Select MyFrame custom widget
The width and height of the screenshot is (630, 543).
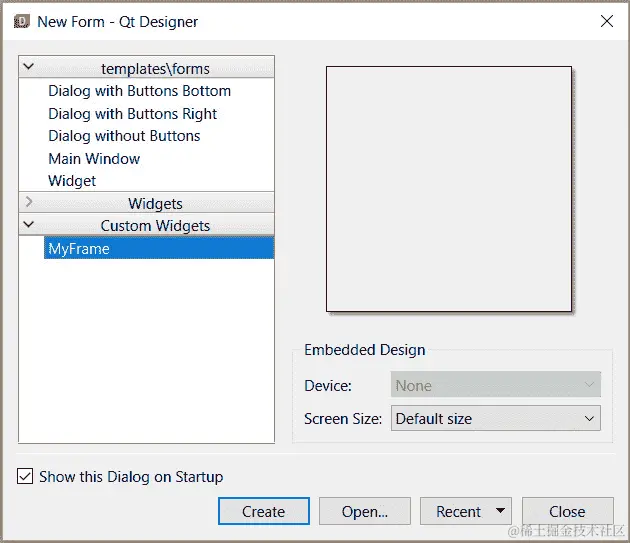click(x=159, y=248)
